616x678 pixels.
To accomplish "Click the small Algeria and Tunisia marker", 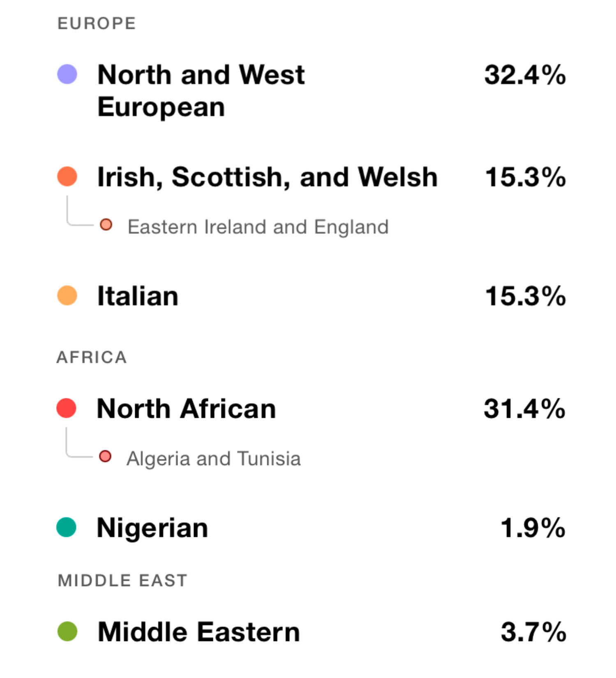I will 105,457.
